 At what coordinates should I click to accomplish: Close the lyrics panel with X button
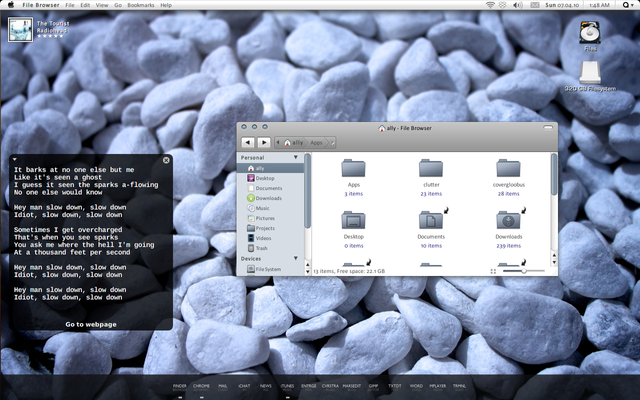166,160
